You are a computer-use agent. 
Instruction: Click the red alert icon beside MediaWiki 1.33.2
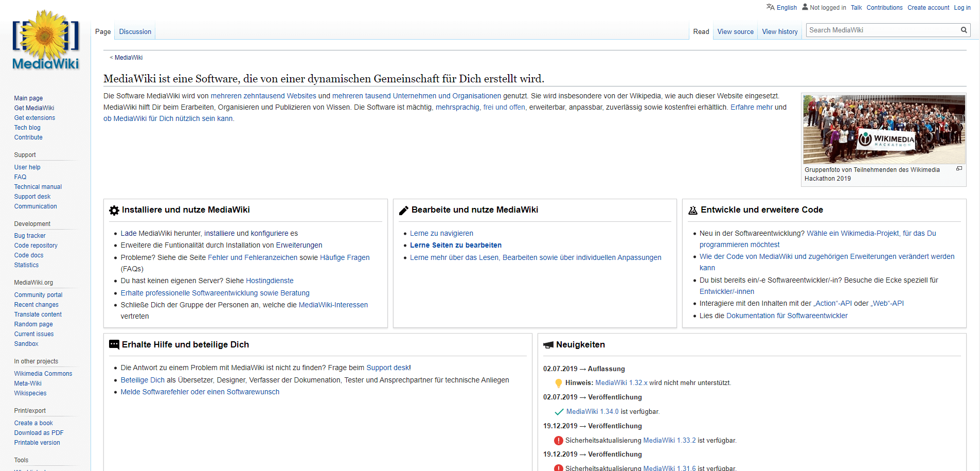[x=559, y=441]
